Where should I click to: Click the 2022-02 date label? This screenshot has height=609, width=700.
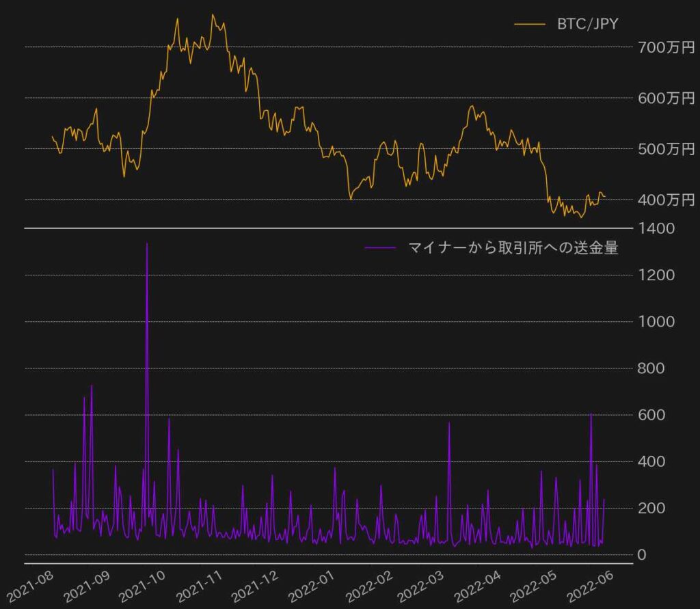click(x=368, y=586)
